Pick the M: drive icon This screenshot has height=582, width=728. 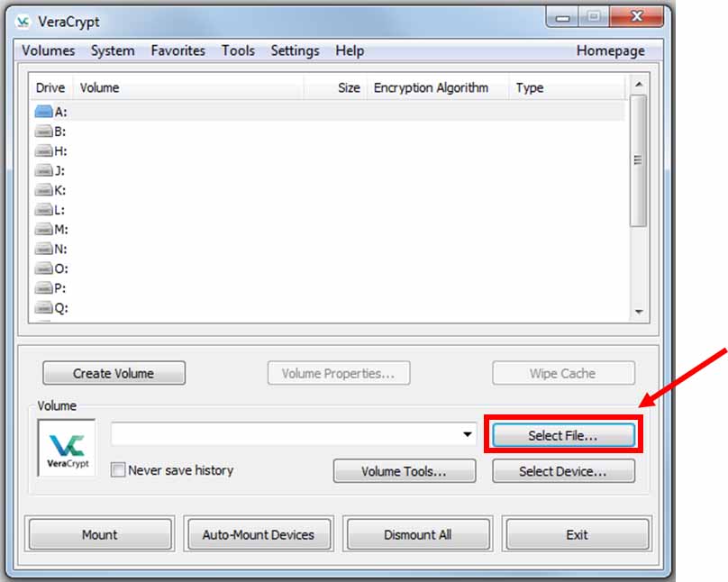pyautogui.click(x=44, y=230)
